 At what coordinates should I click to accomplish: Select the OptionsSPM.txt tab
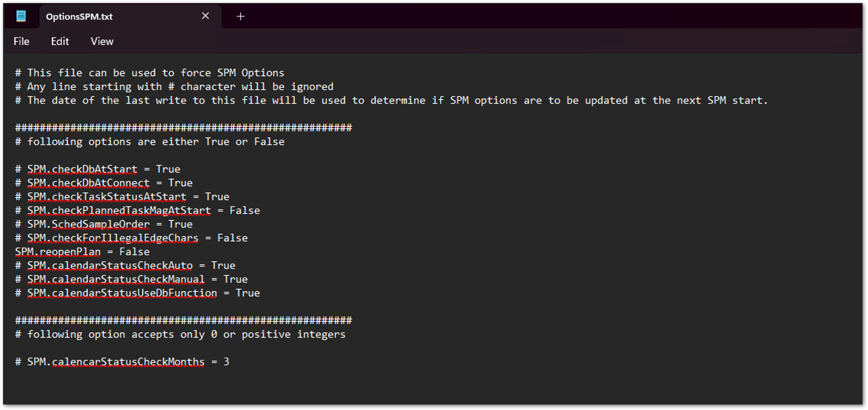[x=79, y=16]
